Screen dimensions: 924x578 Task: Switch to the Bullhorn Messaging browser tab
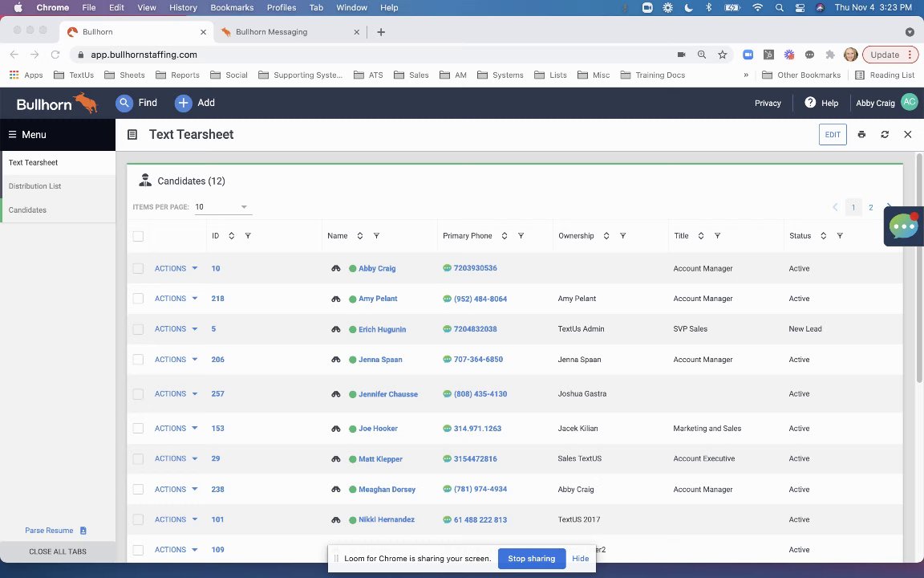tap(290, 32)
